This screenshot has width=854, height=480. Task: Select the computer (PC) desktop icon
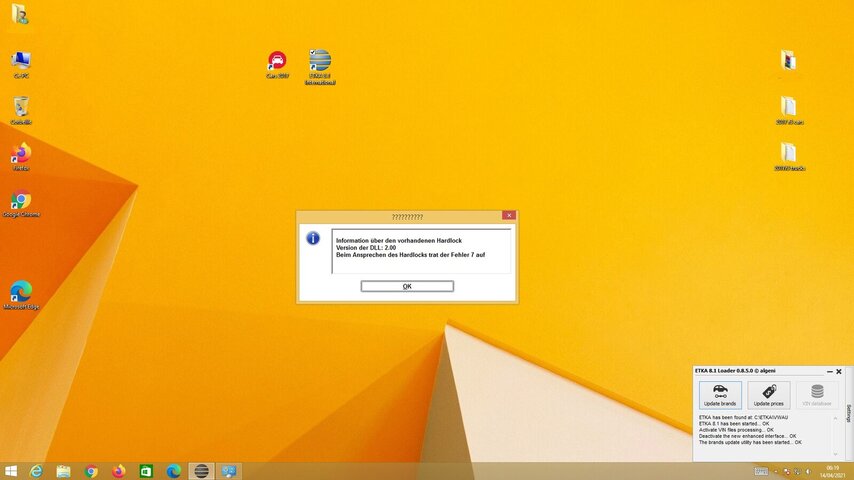tap(21, 64)
